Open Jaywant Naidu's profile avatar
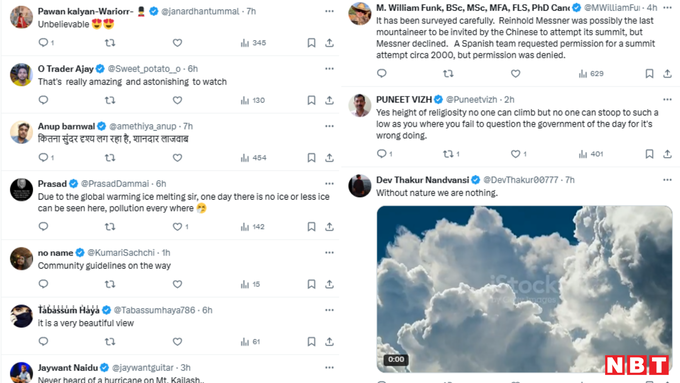The width and height of the screenshot is (680, 383). 21,372
